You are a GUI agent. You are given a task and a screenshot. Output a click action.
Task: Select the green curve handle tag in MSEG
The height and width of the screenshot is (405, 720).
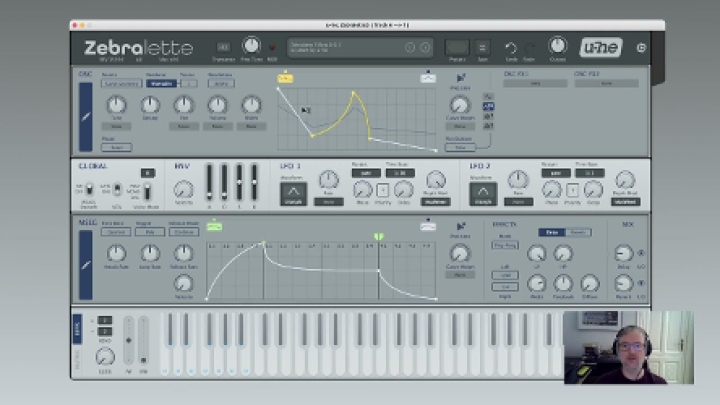coord(214,225)
